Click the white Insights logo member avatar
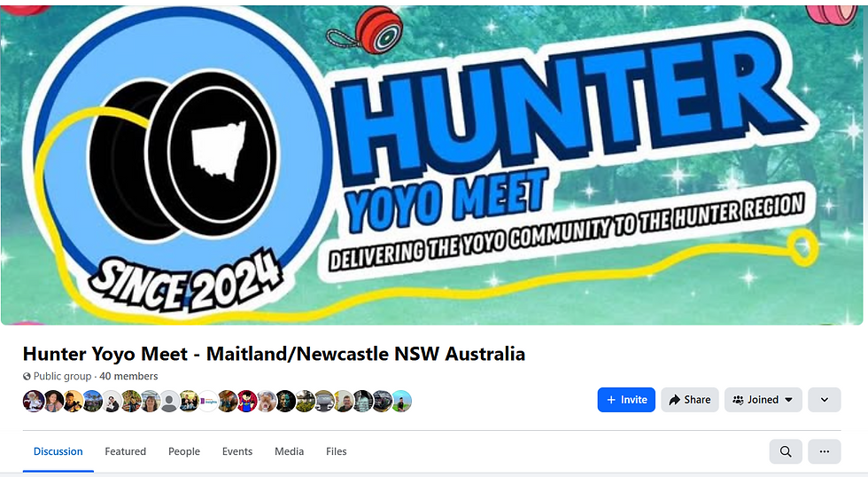This screenshot has height=477, width=868. [x=208, y=401]
